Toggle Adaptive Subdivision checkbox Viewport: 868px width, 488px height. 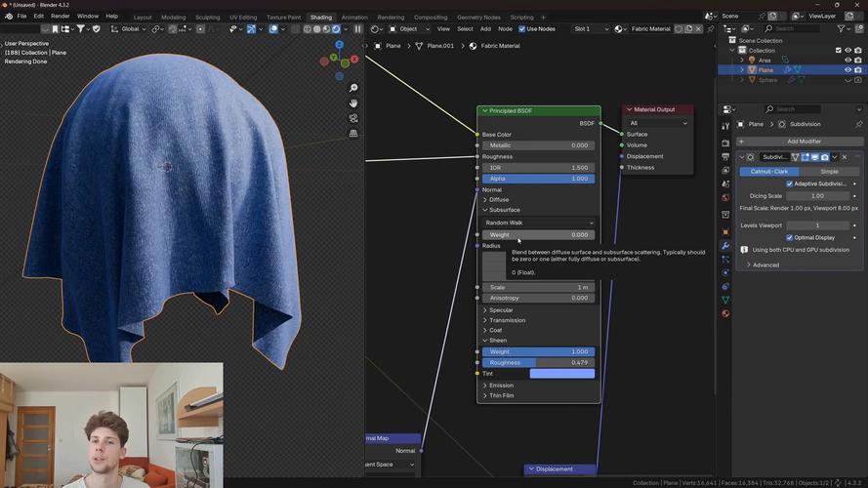[x=789, y=183]
